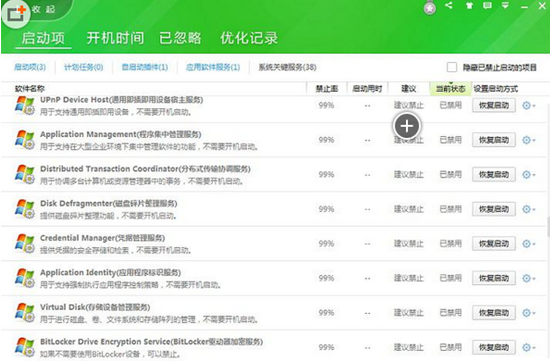The image size is (550, 361).
Task: Open the main menu dropdown icon in title bar
Action: pos(505,6)
